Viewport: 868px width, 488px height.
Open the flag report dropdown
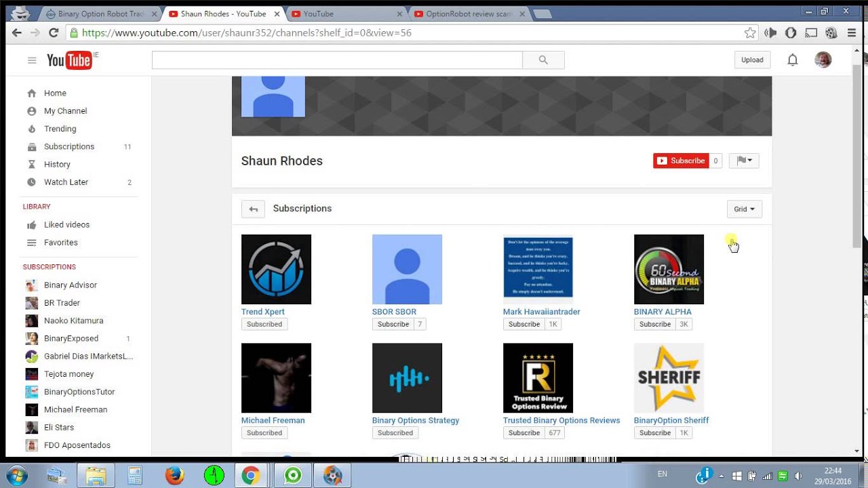point(744,161)
